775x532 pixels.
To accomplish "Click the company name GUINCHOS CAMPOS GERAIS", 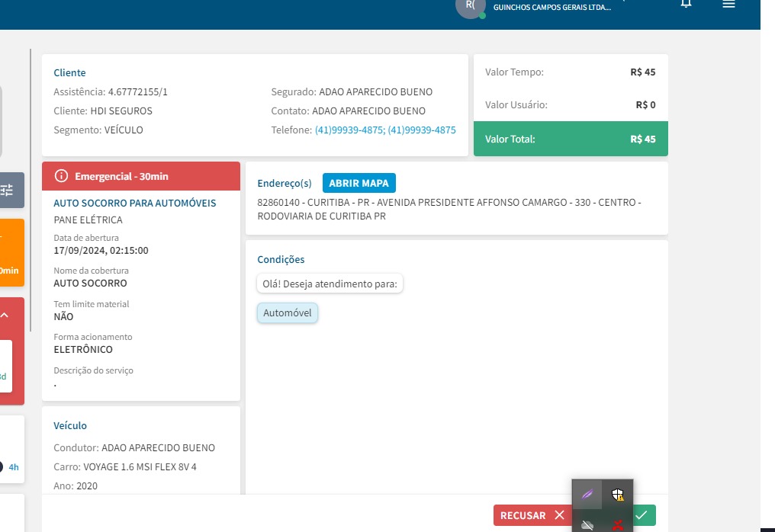I will pyautogui.click(x=552, y=8).
